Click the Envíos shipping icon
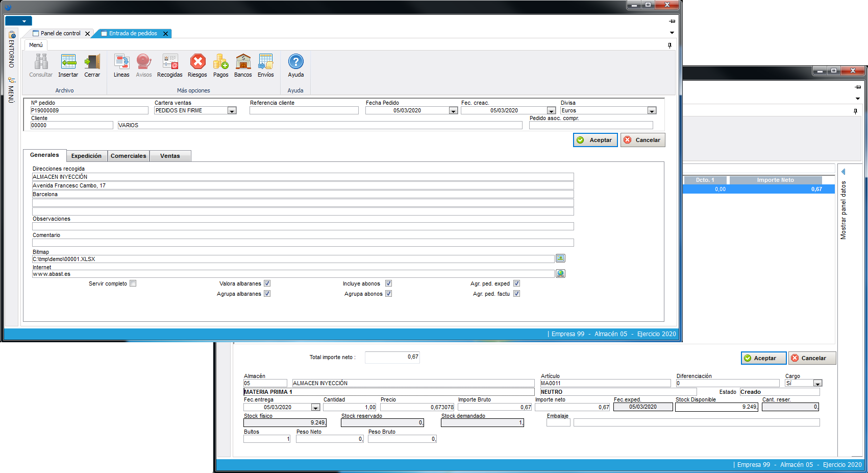 click(265, 62)
